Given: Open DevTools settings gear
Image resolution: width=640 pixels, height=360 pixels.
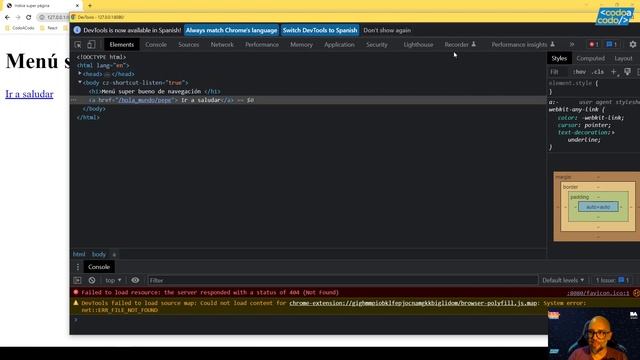Looking at the screenshot, I should pos(633,44).
